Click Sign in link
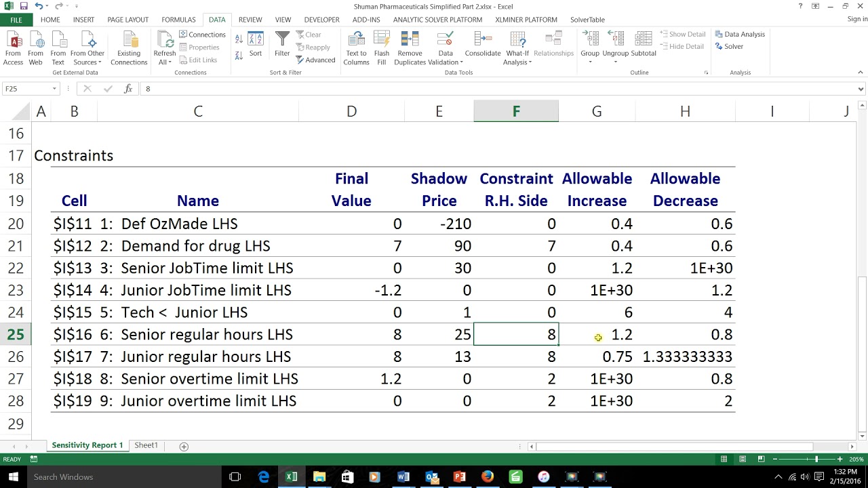This screenshot has width=868, height=488. pyautogui.click(x=857, y=20)
